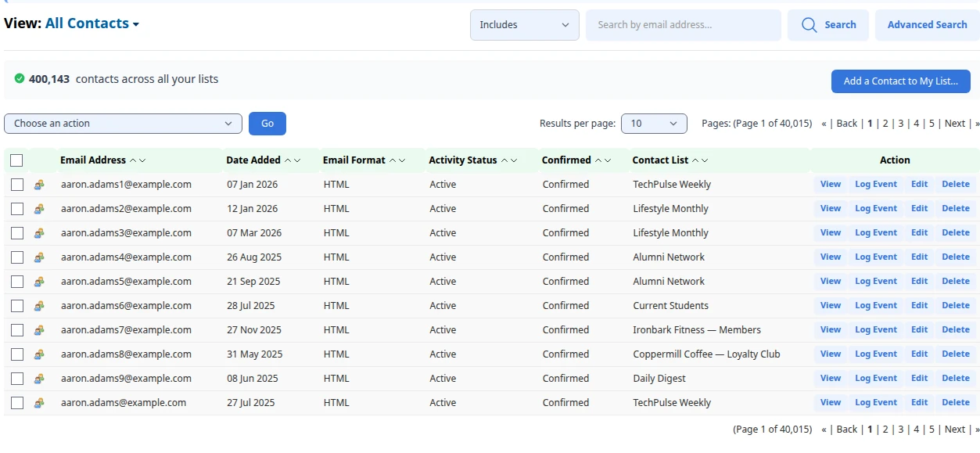
Task: Edit the aaron.adams3@example.com contact
Action: pyautogui.click(x=919, y=233)
